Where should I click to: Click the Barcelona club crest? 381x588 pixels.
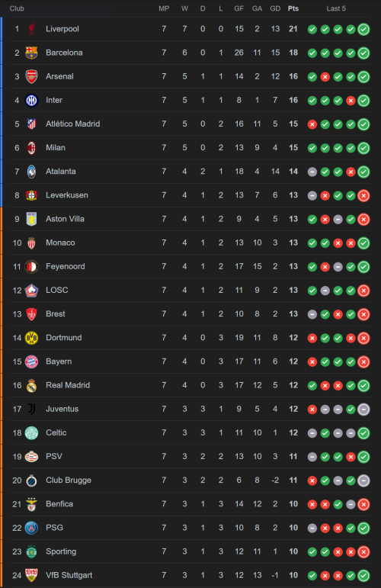pos(31,53)
